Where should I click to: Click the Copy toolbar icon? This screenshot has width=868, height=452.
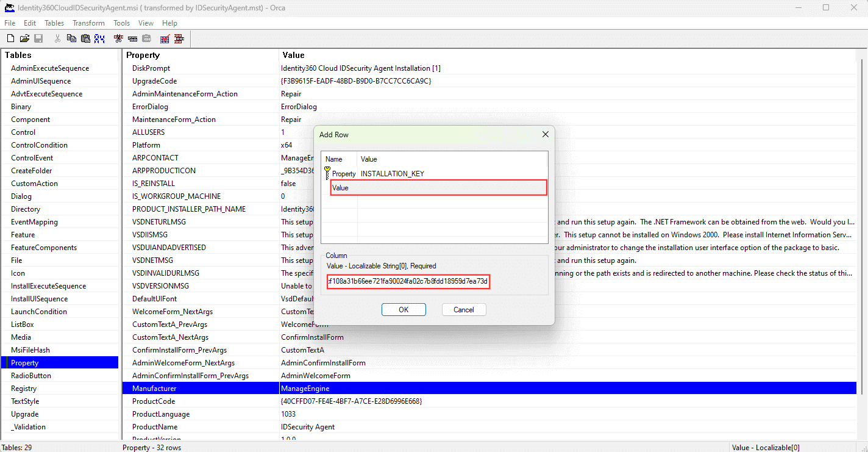(x=71, y=38)
